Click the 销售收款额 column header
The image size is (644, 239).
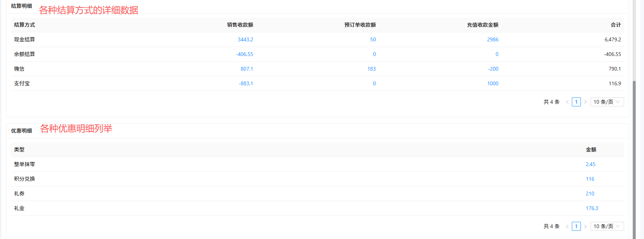point(240,25)
